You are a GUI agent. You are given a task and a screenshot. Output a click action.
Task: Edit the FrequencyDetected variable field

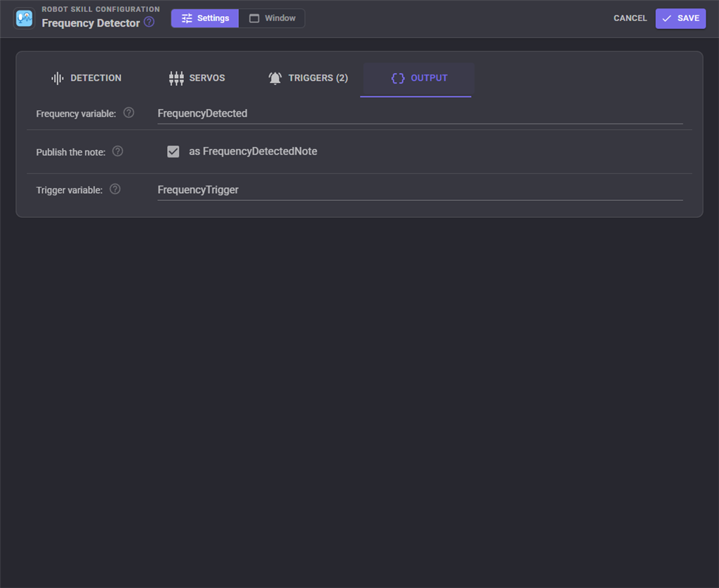click(420, 113)
